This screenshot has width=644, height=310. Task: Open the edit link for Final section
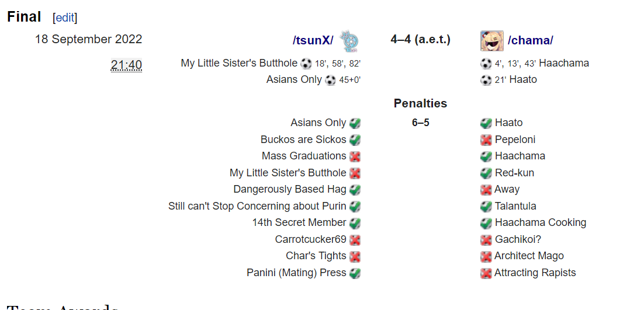(65, 18)
